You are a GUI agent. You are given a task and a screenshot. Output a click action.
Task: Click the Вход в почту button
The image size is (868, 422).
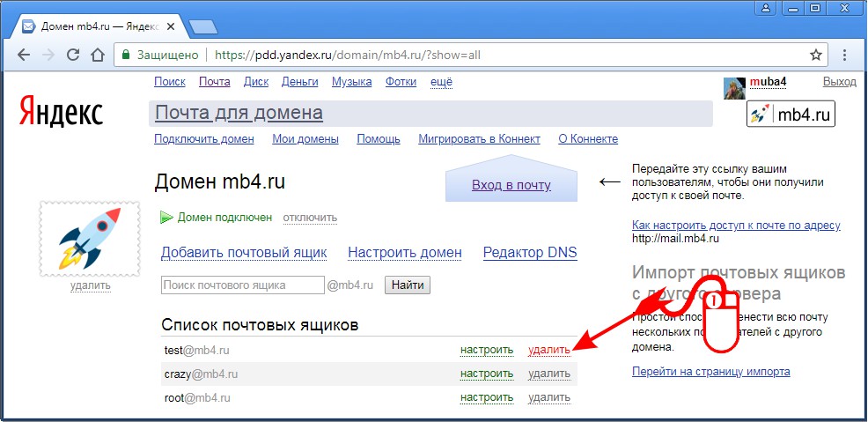click(x=511, y=185)
